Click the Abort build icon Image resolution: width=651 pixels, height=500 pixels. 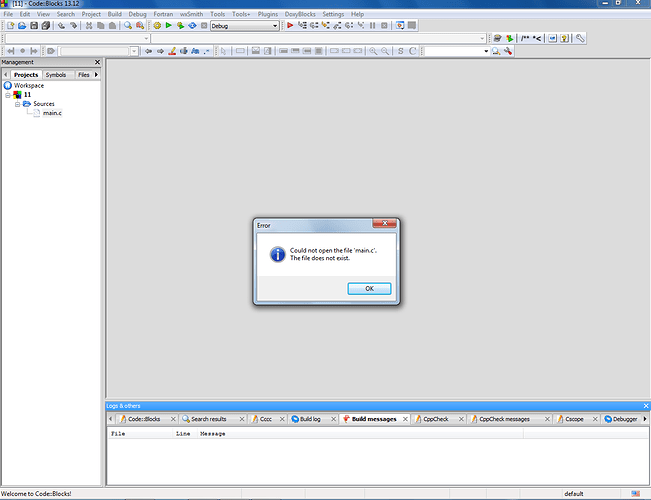204,26
